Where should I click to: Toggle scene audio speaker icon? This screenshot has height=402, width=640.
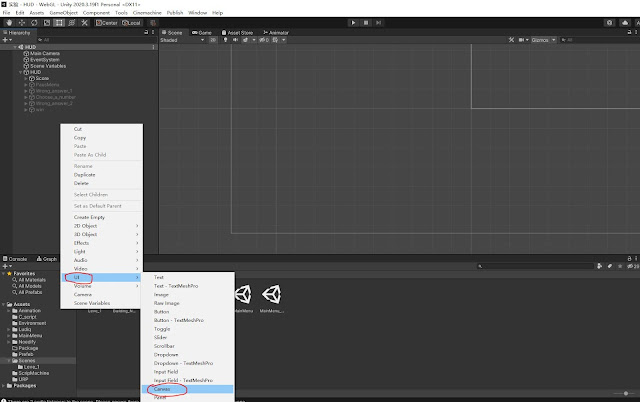(x=235, y=40)
